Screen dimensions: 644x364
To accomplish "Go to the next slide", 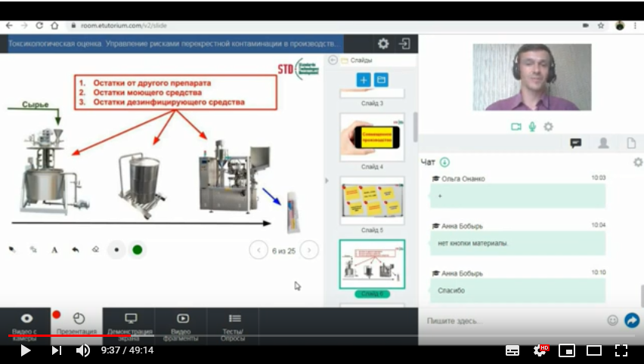I will [309, 250].
